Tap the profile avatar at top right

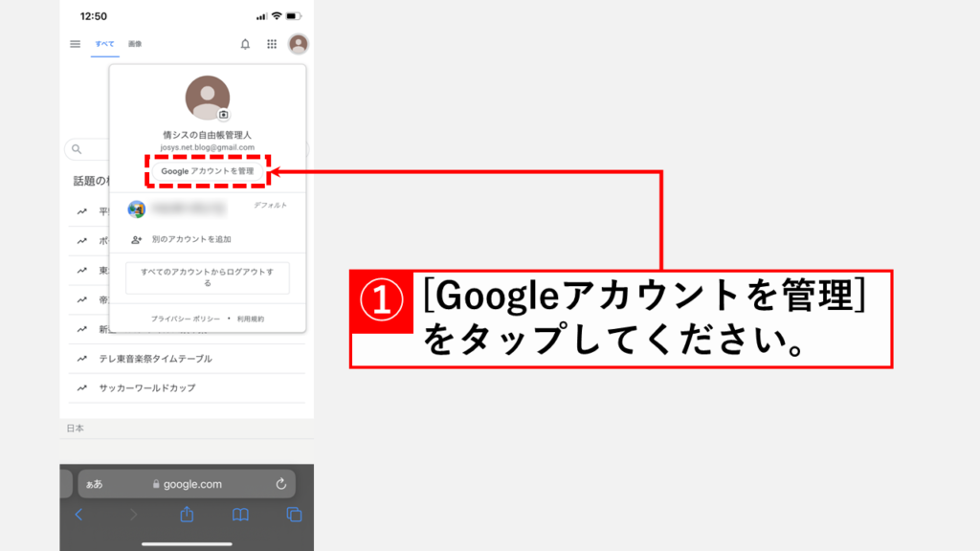tap(299, 44)
